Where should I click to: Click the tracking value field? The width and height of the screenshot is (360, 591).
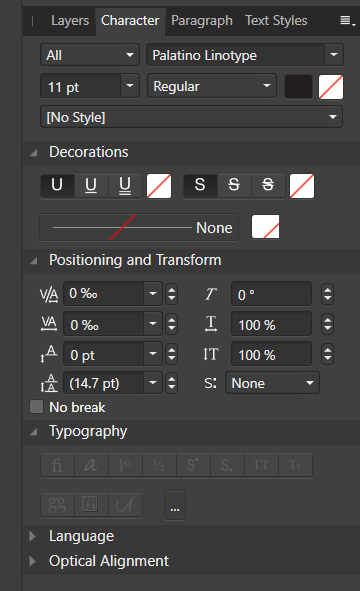[x=104, y=323]
